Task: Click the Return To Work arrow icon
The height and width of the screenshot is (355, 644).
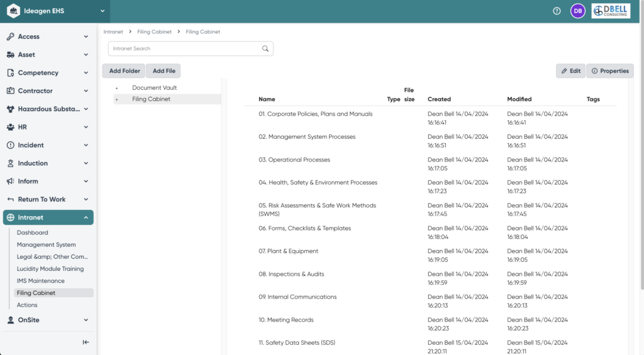Action: (x=10, y=199)
